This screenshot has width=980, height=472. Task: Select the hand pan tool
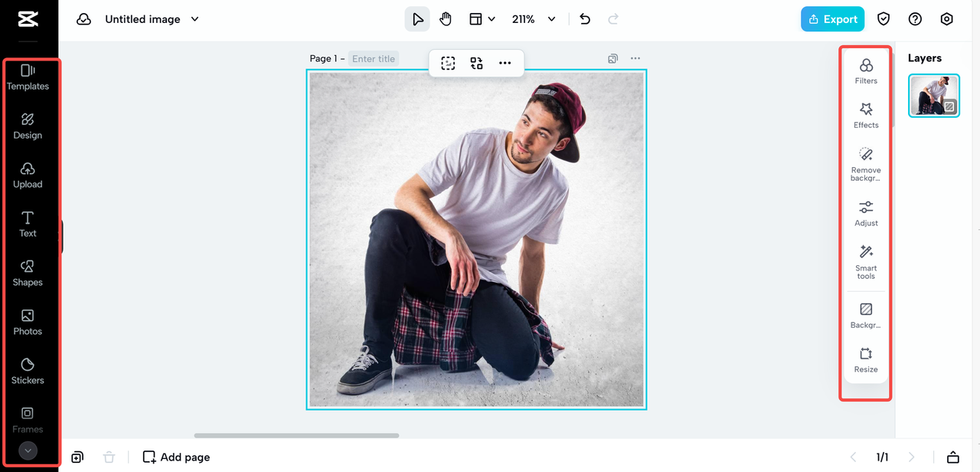point(446,19)
